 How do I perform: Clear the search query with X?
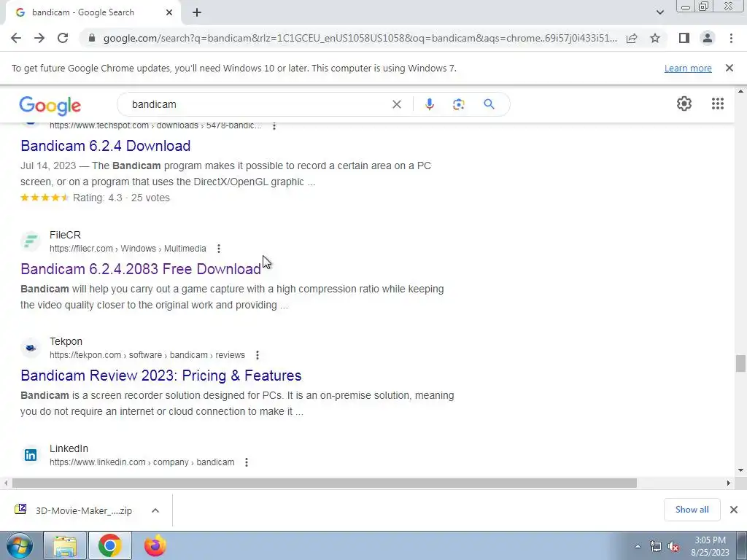[396, 104]
